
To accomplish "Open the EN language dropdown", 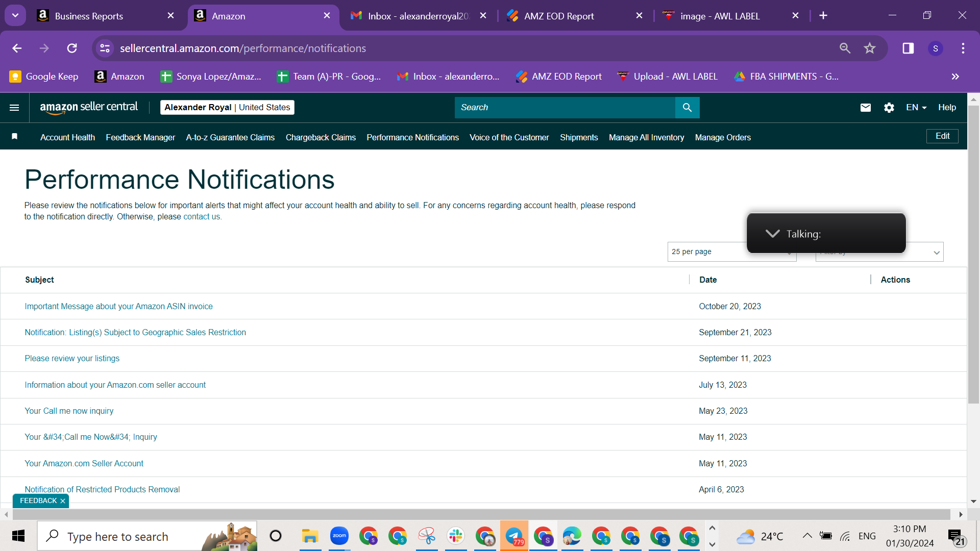I will click(x=916, y=108).
